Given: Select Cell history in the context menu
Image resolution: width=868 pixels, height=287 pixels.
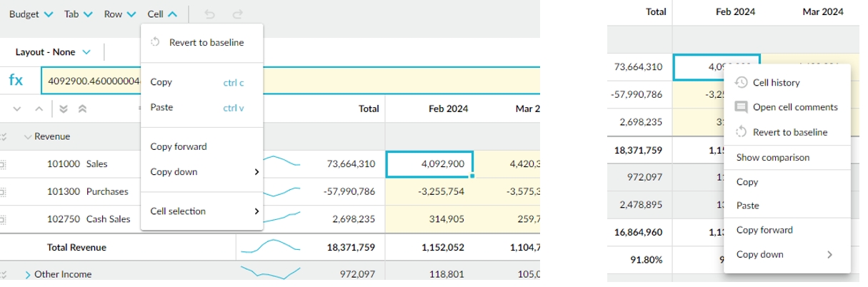Looking at the screenshot, I should point(776,83).
